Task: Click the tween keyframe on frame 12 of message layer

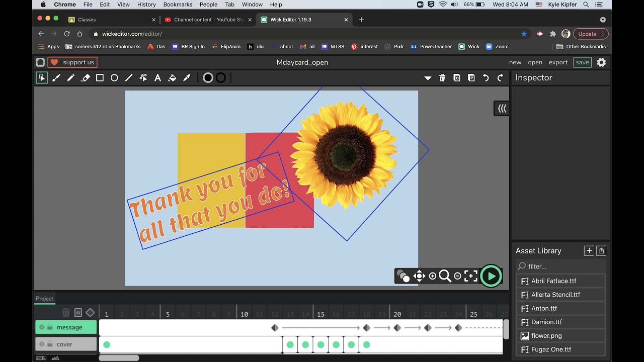Action: [275, 328]
